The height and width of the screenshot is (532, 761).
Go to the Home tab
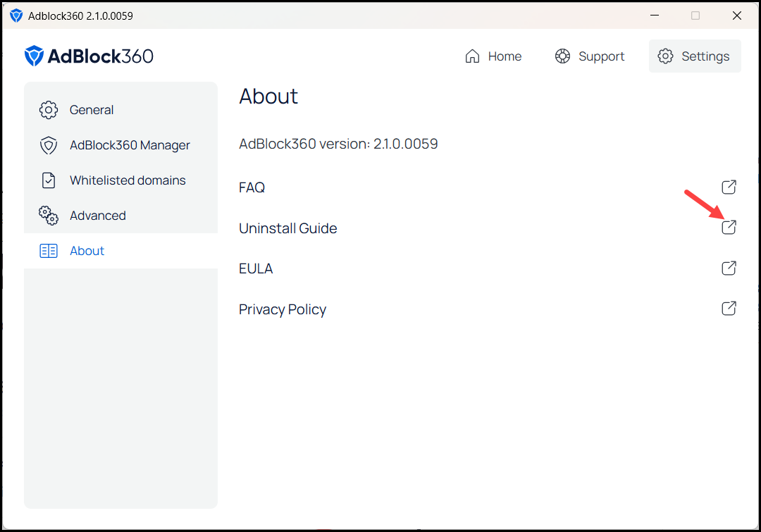tap(493, 56)
